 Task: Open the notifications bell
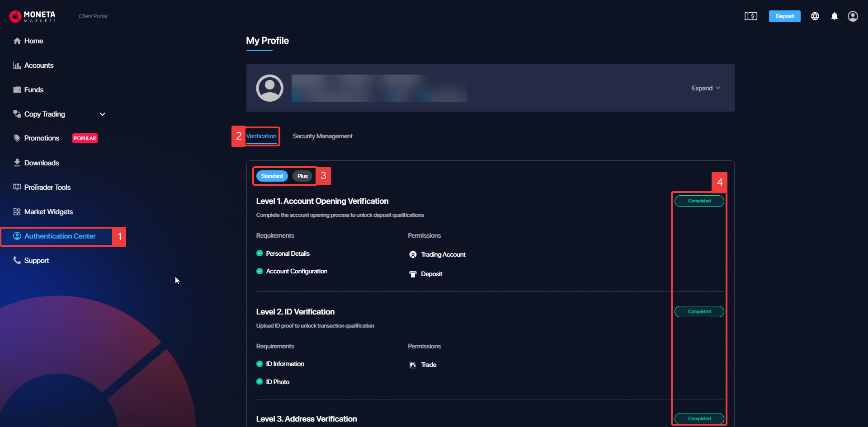tap(835, 16)
